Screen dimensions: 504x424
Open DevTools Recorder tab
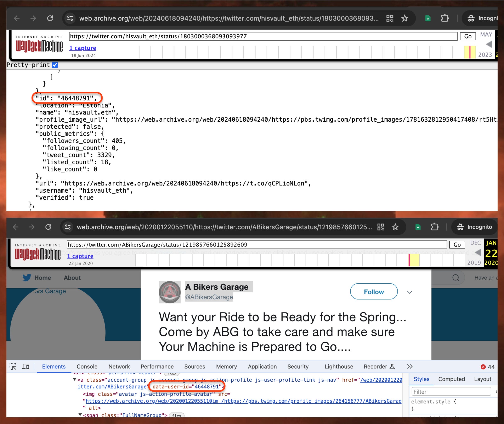379,367
